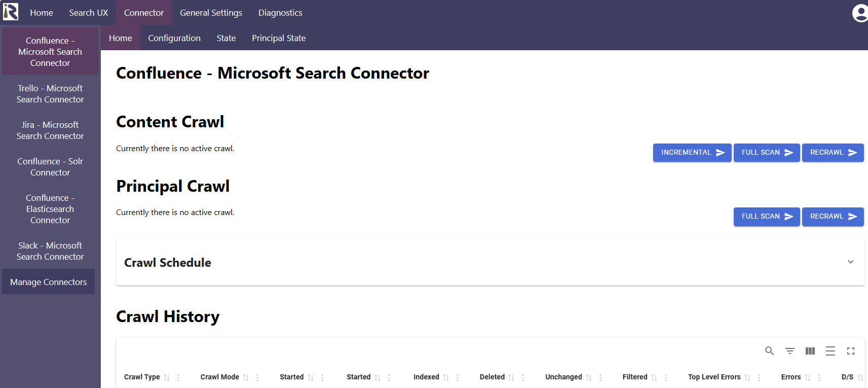The width and height of the screenshot is (868, 388).
Task: Open Crawl Mode column actions menu
Action: 257,377
